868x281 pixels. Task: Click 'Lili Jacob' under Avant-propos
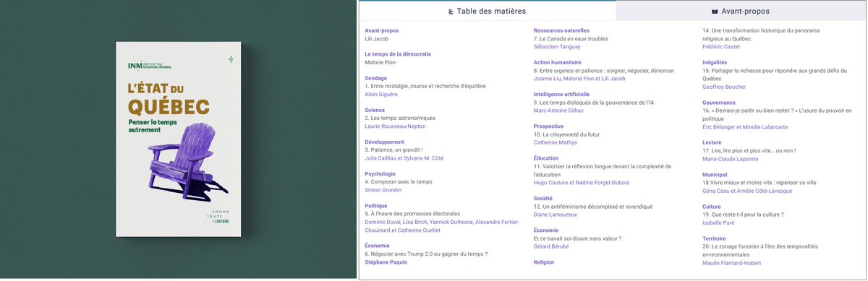(x=377, y=38)
